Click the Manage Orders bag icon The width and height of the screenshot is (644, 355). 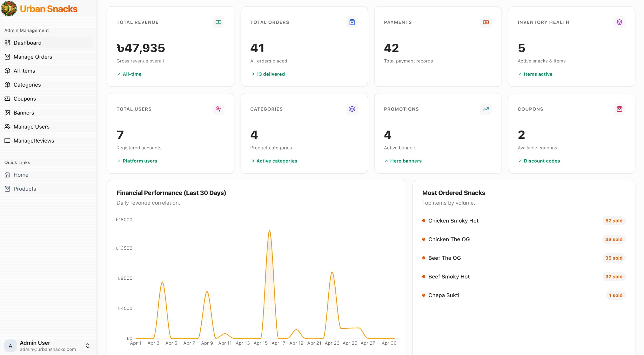pos(8,57)
